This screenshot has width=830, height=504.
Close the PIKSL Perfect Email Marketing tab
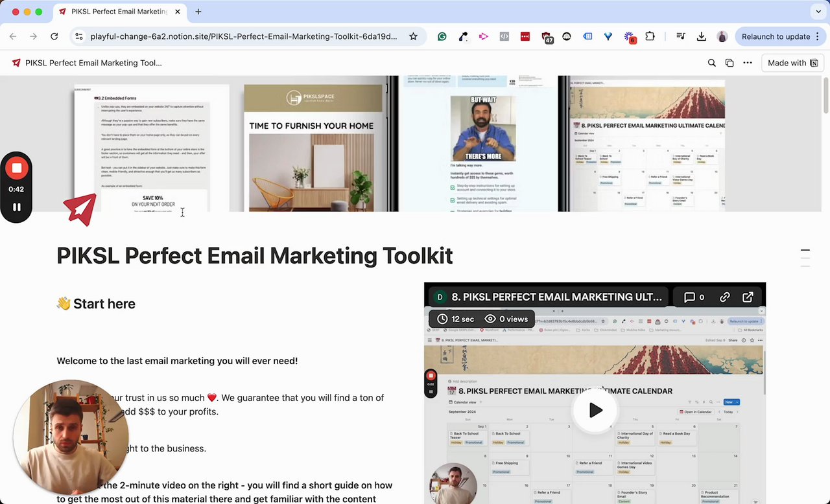click(x=178, y=12)
